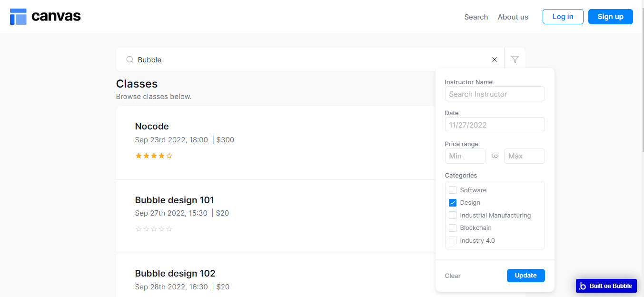Click the magnifying glass search icon
The width and height of the screenshot is (644, 297).
pyautogui.click(x=129, y=59)
